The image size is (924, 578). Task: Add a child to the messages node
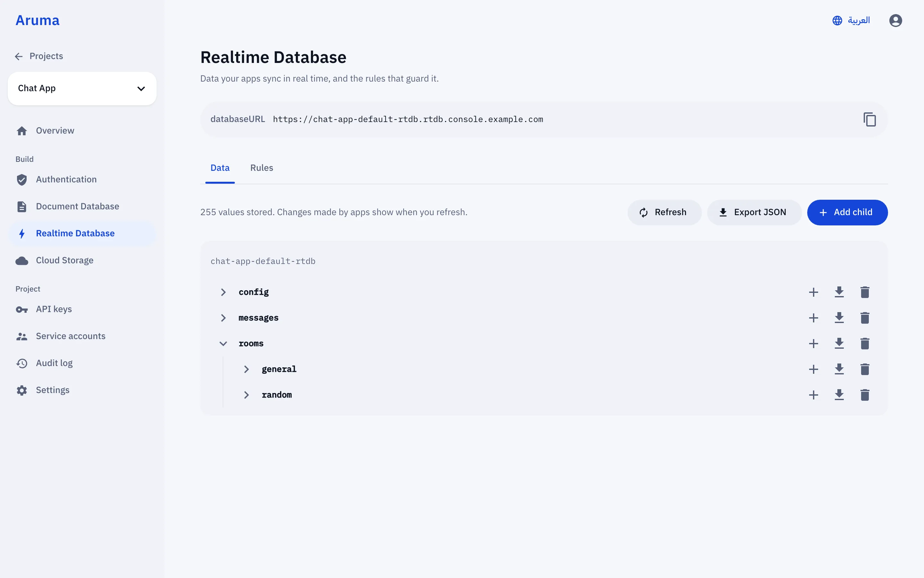pos(813,318)
